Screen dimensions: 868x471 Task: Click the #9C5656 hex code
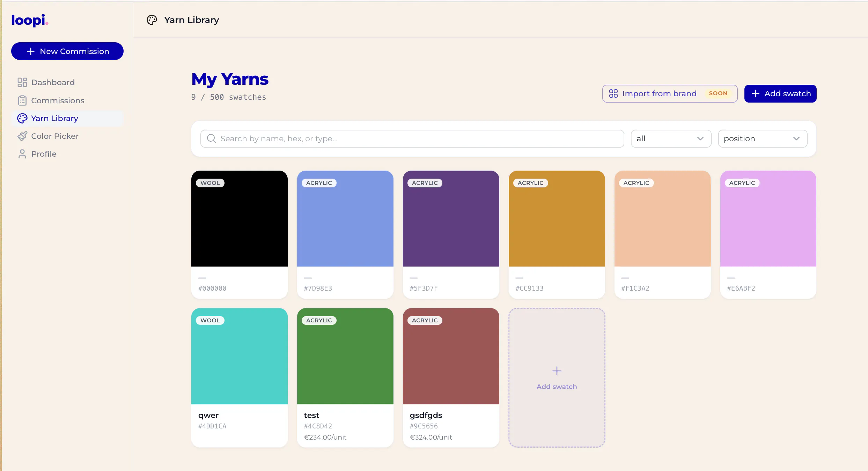click(424, 426)
